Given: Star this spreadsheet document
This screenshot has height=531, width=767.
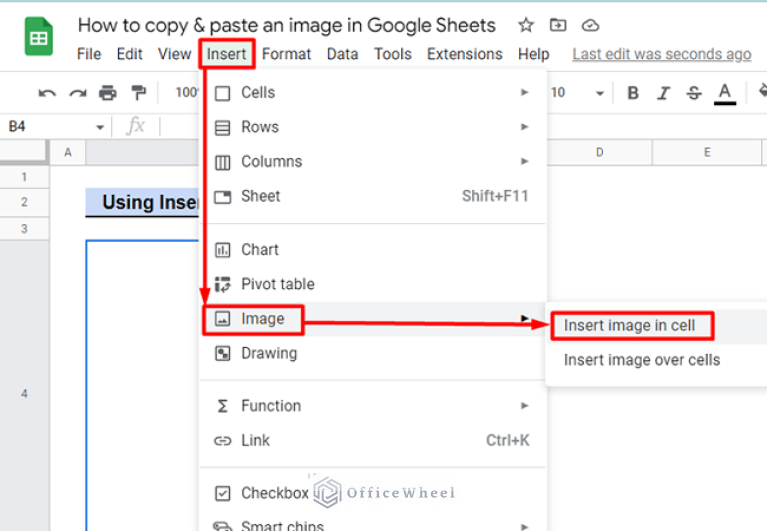Looking at the screenshot, I should [525, 25].
